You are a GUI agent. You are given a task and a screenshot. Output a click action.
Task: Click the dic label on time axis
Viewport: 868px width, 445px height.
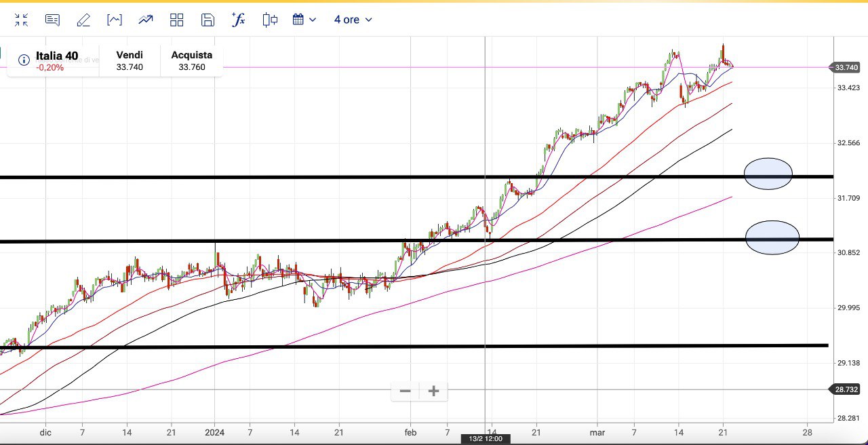click(45, 432)
